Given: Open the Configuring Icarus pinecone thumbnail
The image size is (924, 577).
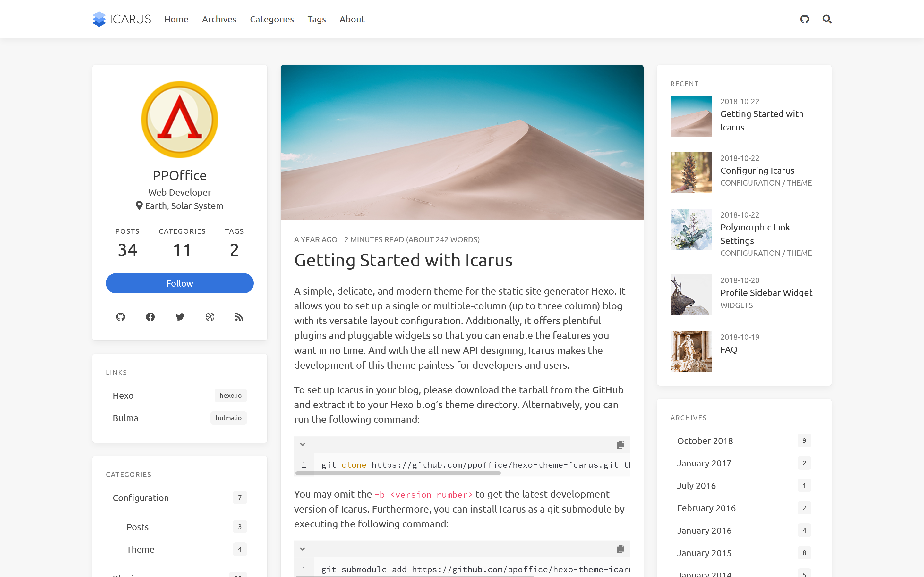Looking at the screenshot, I should click(x=691, y=172).
